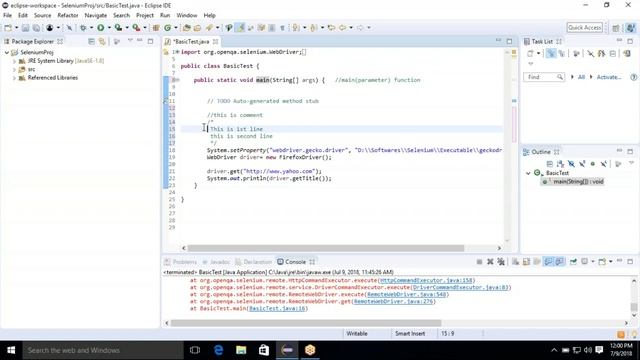Open BasicTest.java:16 stack trace link
The width and height of the screenshot is (640, 360).
(x=277, y=309)
